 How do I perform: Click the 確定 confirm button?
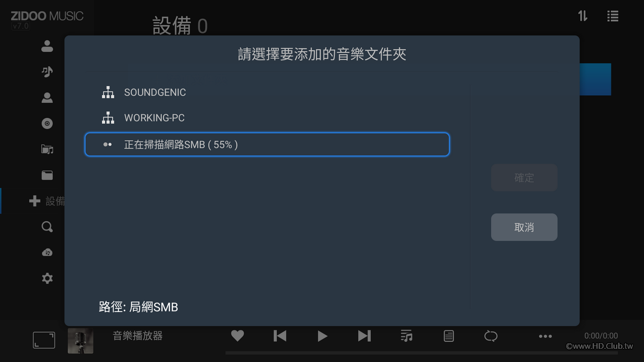(524, 178)
